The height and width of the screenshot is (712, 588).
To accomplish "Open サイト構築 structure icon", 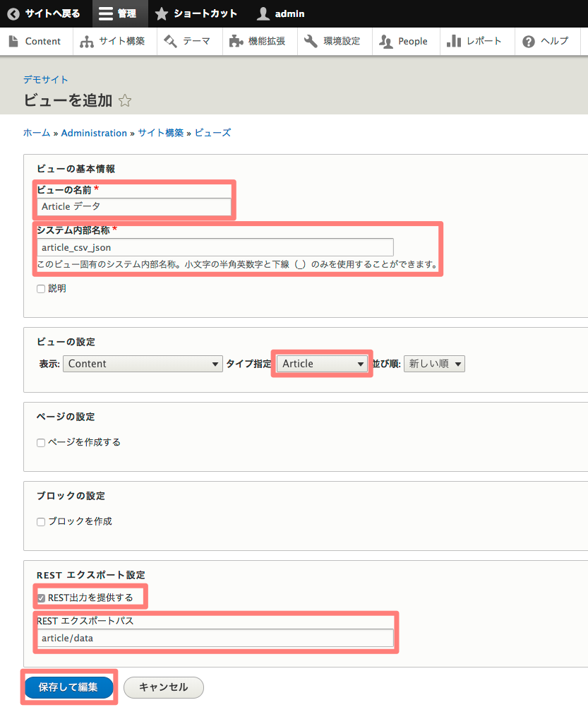I will (x=87, y=42).
